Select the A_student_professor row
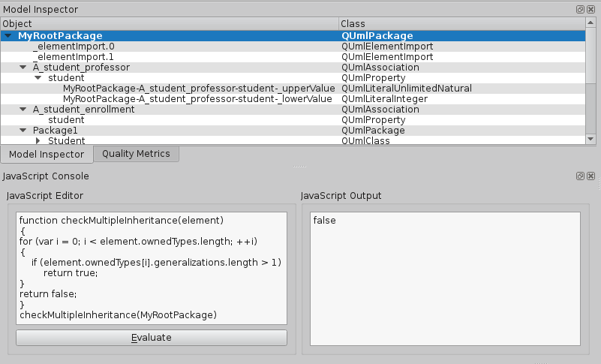Image resolution: width=601 pixels, height=364 pixels. (x=293, y=68)
